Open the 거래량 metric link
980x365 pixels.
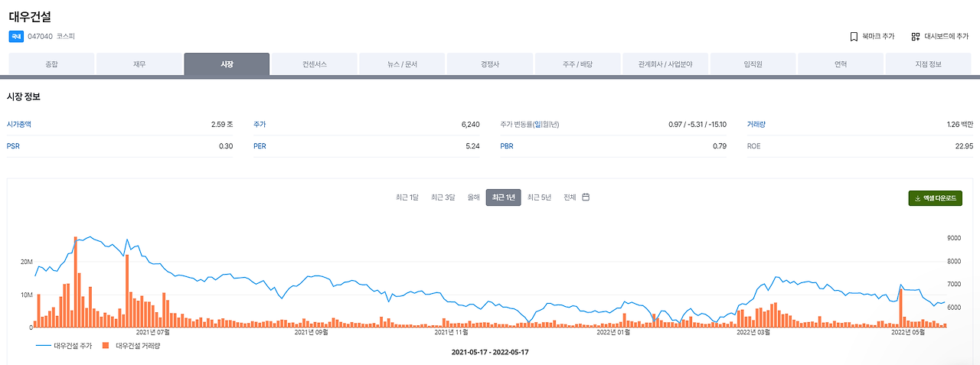coord(756,124)
